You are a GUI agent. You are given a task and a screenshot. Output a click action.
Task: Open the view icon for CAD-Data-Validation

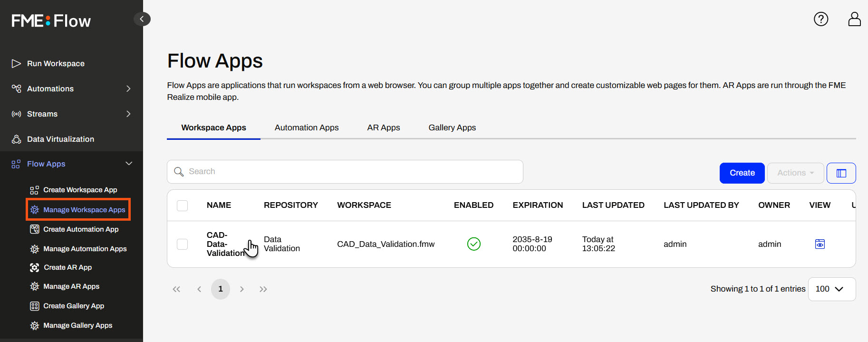coord(820,244)
